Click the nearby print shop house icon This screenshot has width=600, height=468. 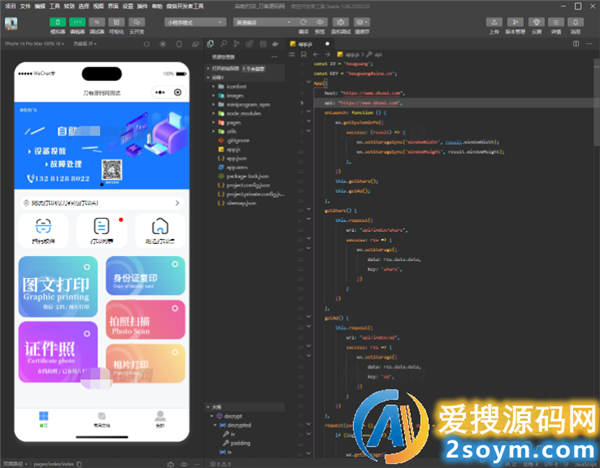coord(158,229)
